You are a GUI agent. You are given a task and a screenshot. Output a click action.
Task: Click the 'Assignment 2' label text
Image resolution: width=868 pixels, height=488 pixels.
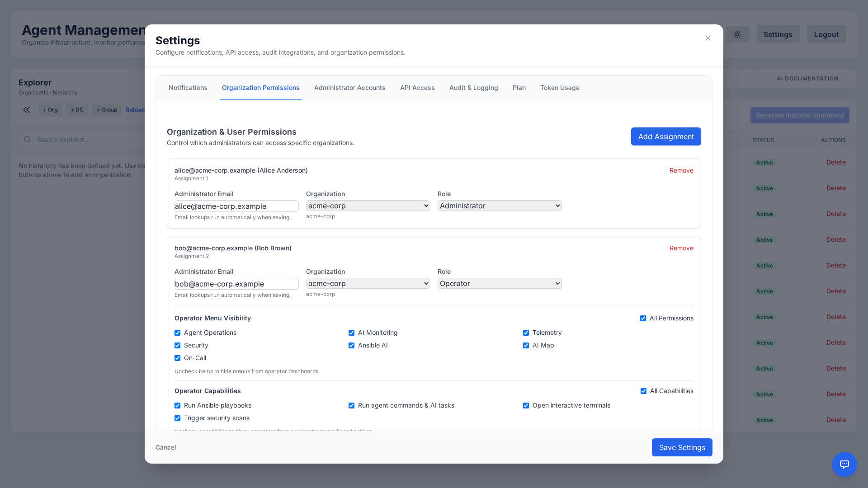pos(192,256)
